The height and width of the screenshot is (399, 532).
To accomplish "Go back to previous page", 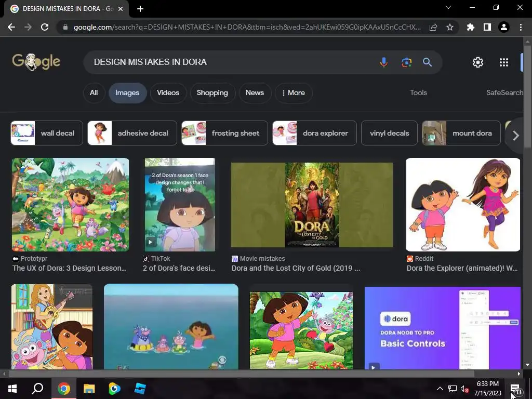I will coord(11,27).
